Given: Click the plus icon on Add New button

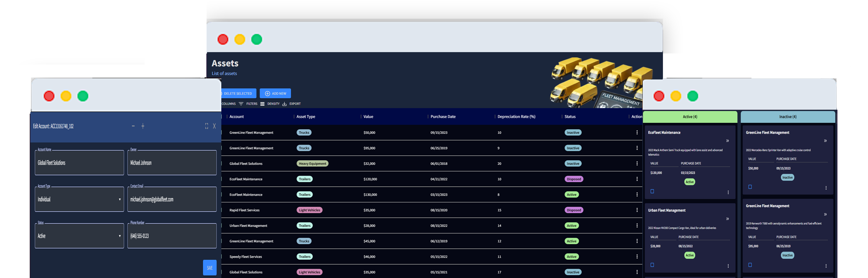Looking at the screenshot, I should coord(267,93).
